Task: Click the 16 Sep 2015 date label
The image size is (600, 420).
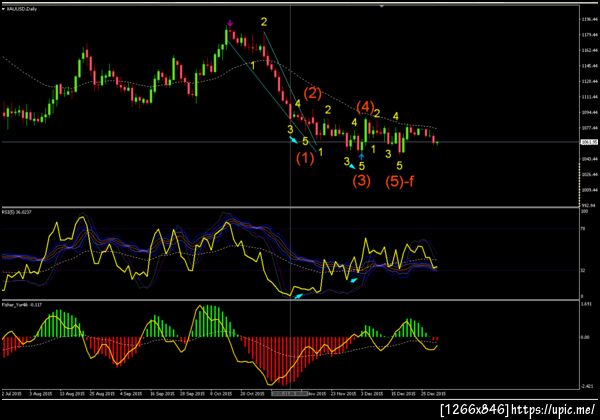Action: pyautogui.click(x=162, y=394)
